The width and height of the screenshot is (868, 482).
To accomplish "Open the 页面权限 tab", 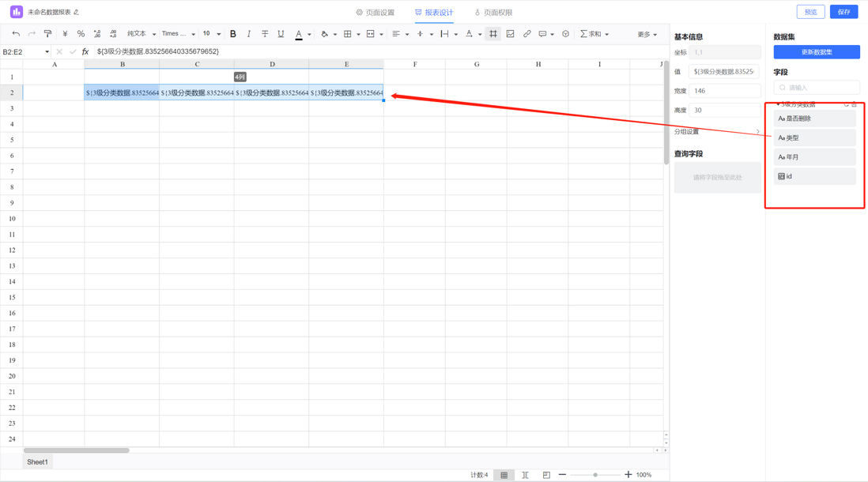I will click(493, 12).
